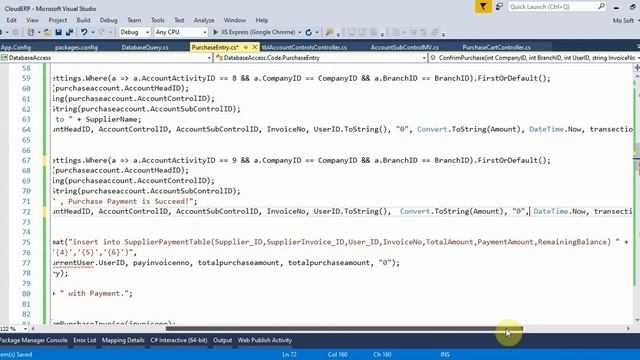Image resolution: width=640 pixels, height=360 pixels.
Task: Open the Edit menu
Action: click(x=11, y=20)
